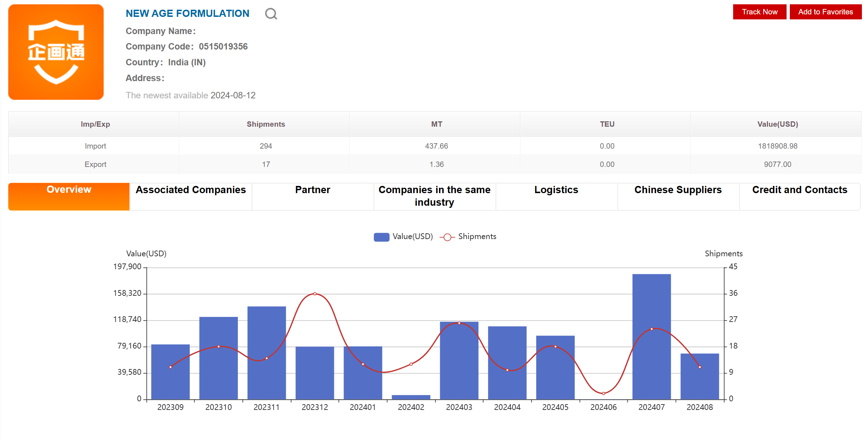Click the Export row label
The height and width of the screenshot is (439, 868).
[x=95, y=164]
